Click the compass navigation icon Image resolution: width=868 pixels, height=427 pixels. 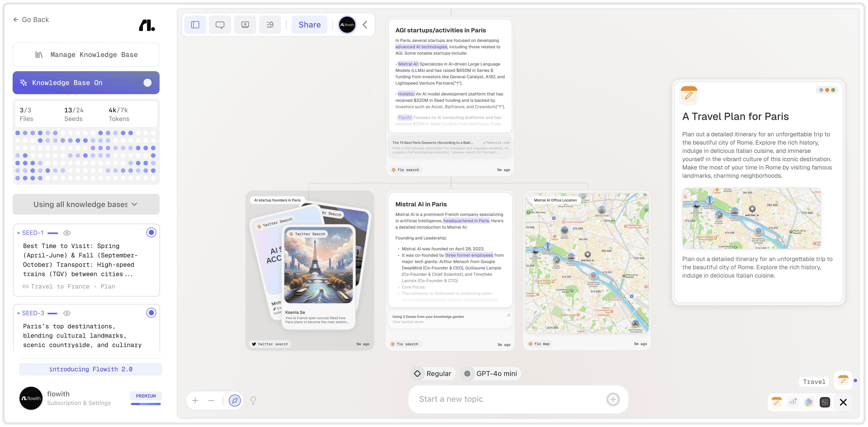pos(235,400)
